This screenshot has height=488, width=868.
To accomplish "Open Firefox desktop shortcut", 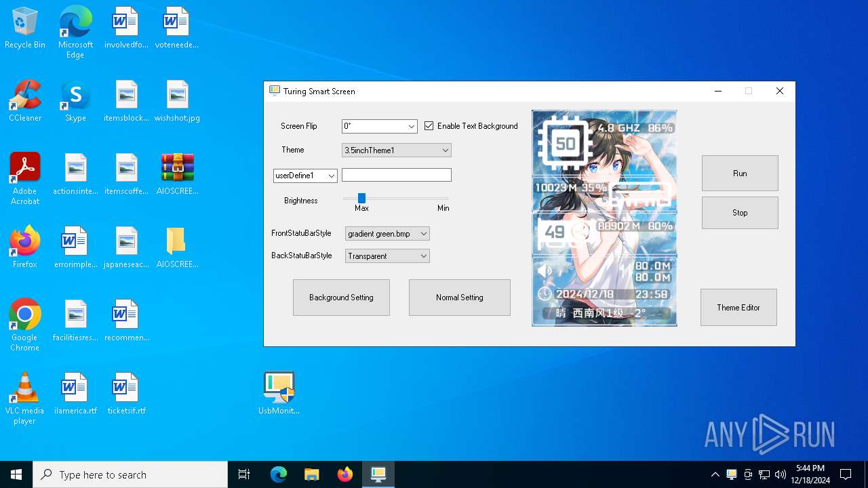I will pos(25,247).
